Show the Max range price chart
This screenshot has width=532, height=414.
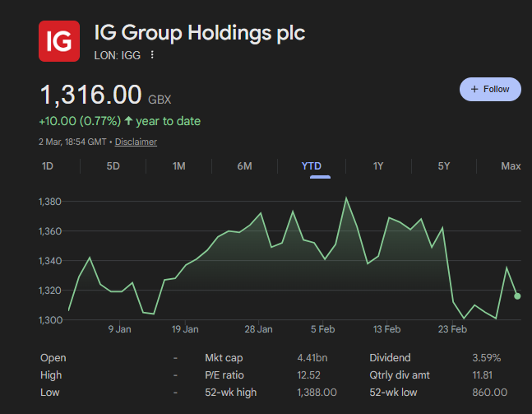511,166
